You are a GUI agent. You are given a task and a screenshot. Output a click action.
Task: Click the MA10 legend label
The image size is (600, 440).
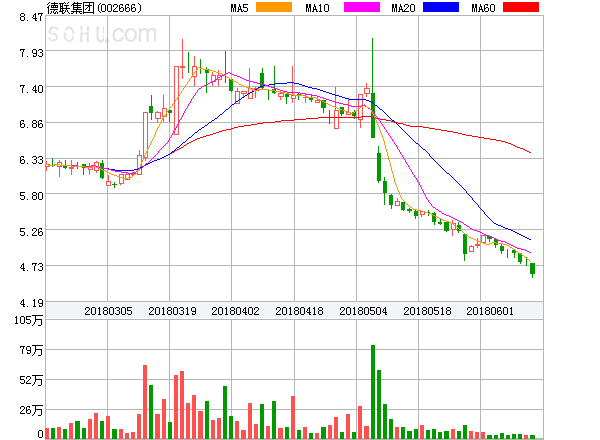317,8
